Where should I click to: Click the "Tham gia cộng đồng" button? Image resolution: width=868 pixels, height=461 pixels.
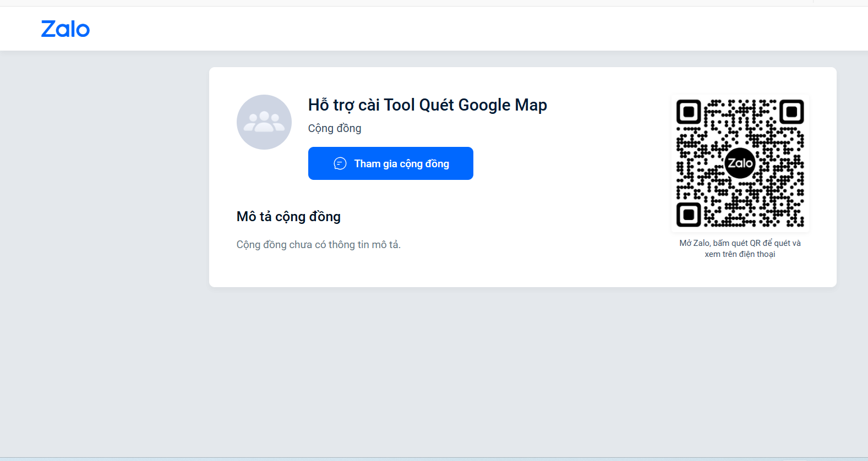(x=391, y=163)
